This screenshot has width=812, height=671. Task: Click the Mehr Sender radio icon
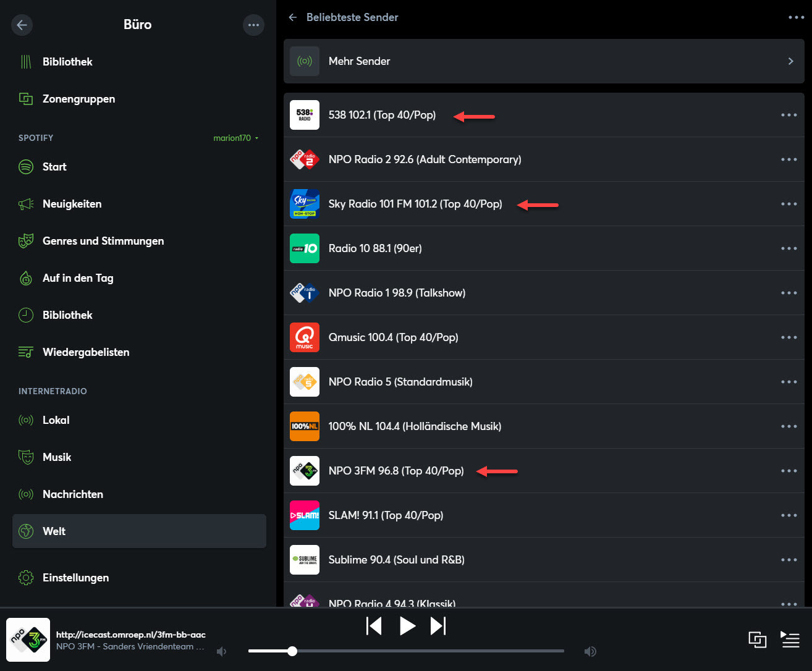[305, 61]
